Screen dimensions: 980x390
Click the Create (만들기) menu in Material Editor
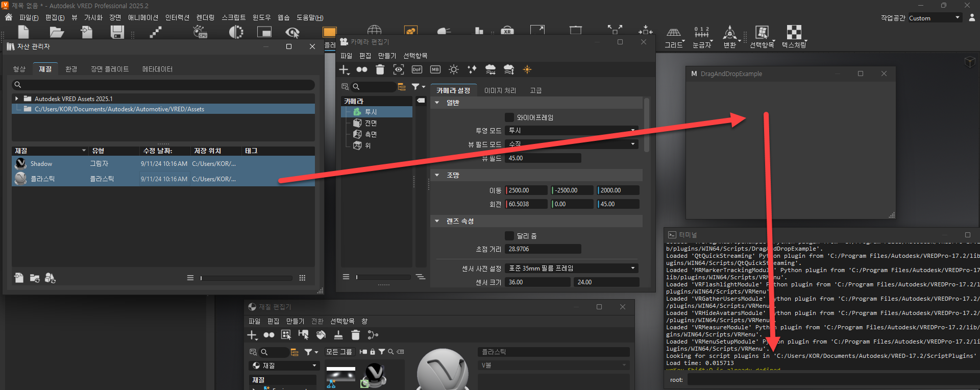click(x=295, y=321)
